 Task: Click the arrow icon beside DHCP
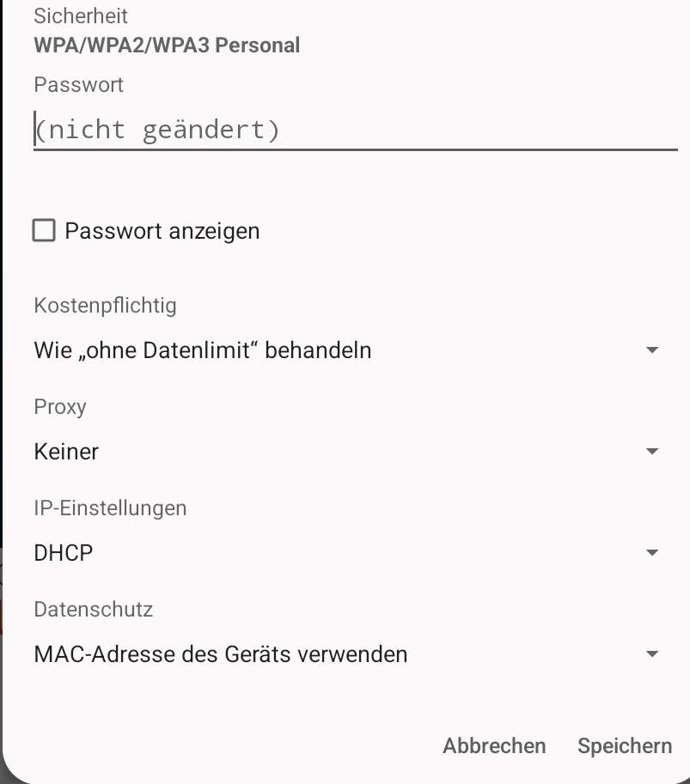point(651,553)
